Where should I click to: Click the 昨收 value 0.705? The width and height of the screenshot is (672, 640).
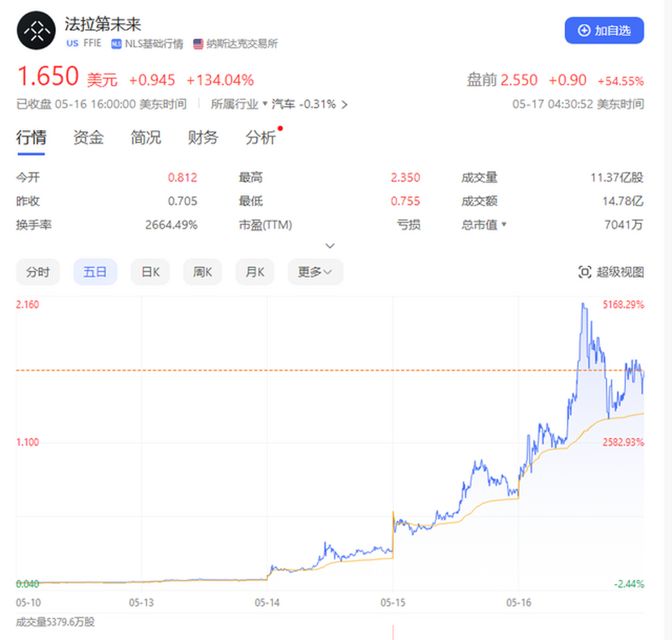pyautogui.click(x=182, y=201)
